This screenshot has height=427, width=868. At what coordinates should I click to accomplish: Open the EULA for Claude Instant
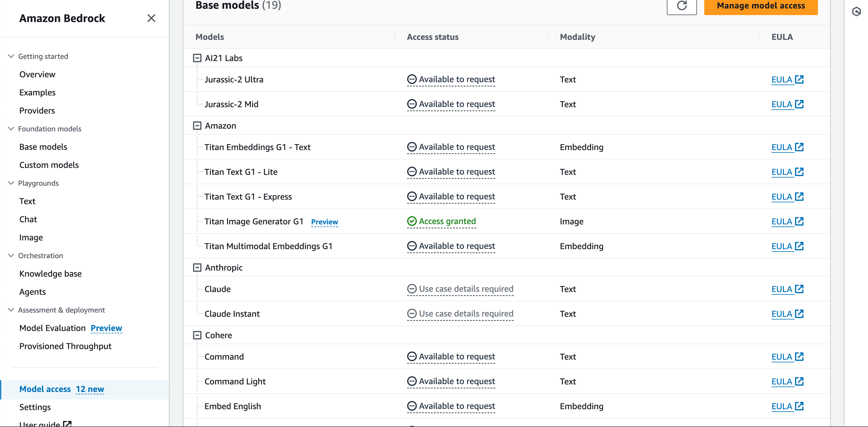[x=782, y=314]
